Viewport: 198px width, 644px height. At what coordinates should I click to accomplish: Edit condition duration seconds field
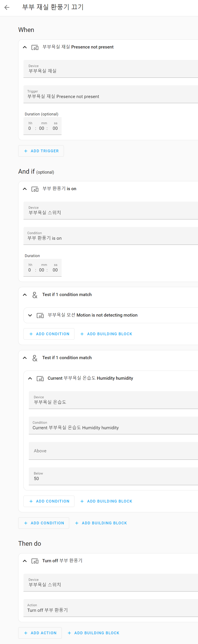pyautogui.click(x=55, y=270)
